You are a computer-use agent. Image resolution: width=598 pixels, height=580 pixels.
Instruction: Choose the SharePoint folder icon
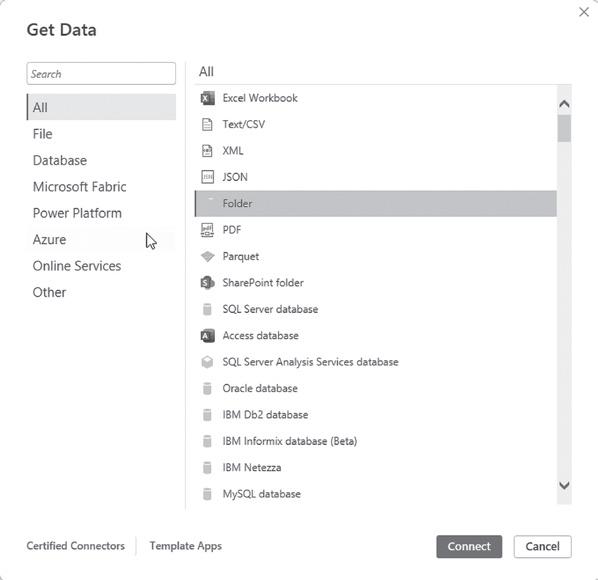(x=207, y=283)
